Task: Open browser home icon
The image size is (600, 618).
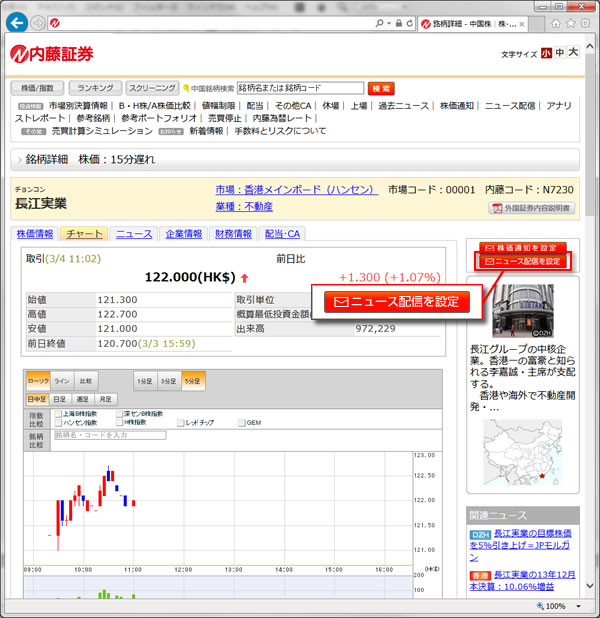Action: [556, 24]
